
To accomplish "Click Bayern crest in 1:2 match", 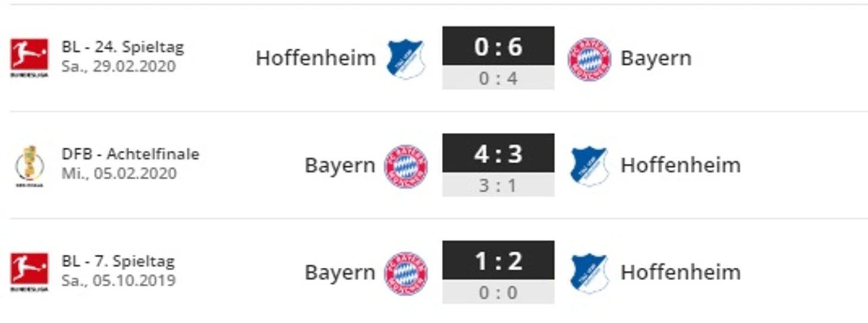I will [x=406, y=273].
